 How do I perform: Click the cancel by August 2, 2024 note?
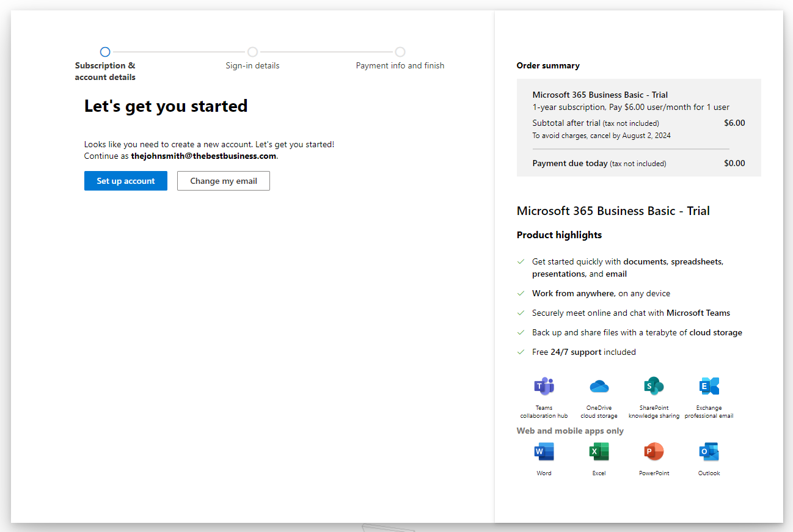coord(601,136)
